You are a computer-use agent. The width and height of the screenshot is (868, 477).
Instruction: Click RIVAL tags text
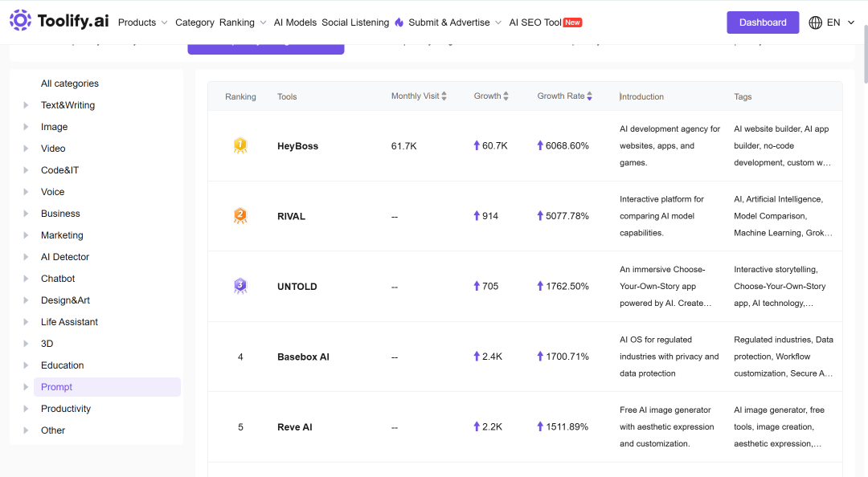pyautogui.click(x=783, y=216)
